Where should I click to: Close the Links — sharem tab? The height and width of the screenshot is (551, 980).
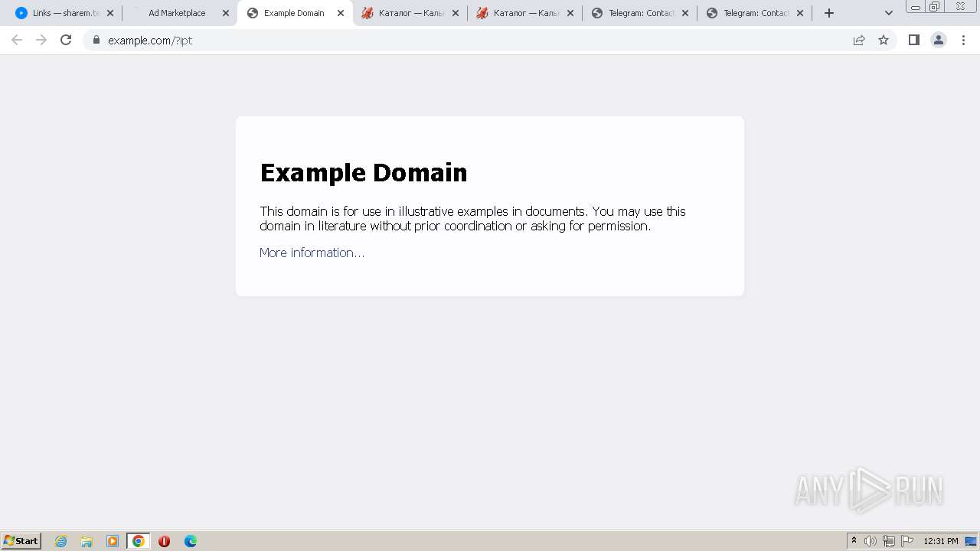click(x=110, y=13)
